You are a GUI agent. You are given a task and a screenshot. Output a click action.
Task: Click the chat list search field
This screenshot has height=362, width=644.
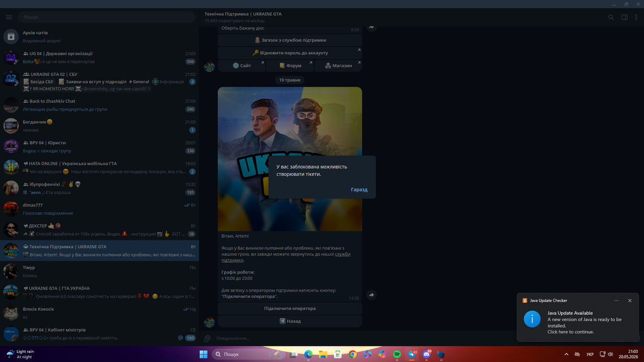pyautogui.click(x=107, y=17)
